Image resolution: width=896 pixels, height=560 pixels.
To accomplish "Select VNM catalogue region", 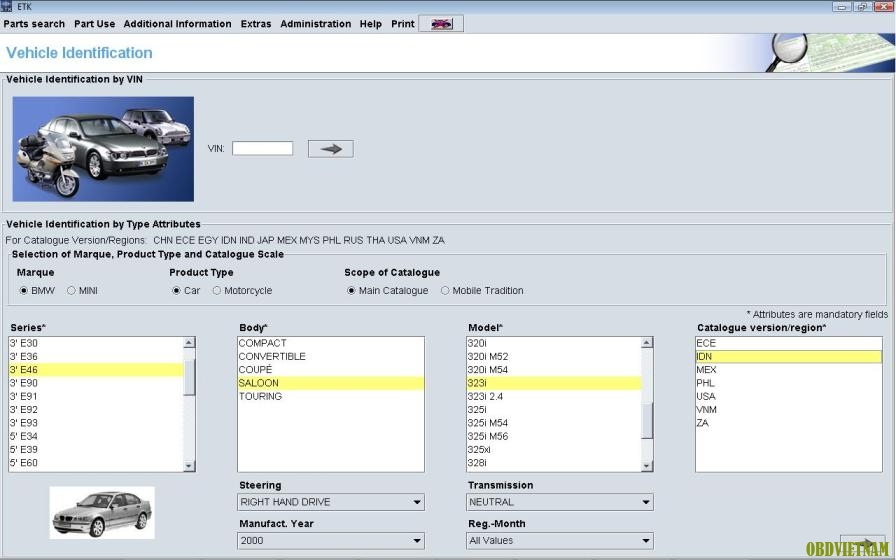I will 789,409.
